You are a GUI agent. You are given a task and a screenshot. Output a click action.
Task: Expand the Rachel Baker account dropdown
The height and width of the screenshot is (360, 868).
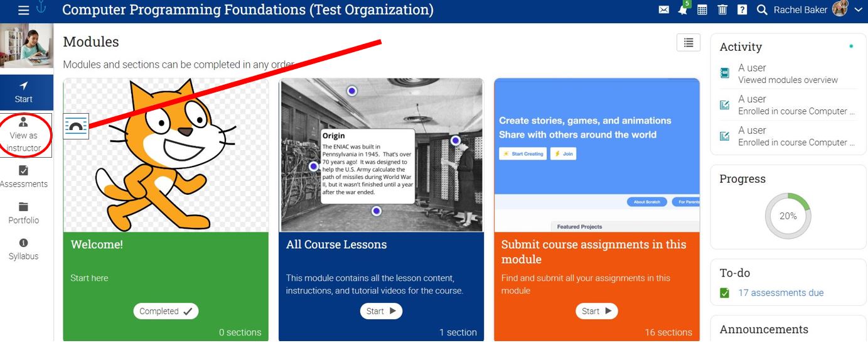tap(858, 10)
